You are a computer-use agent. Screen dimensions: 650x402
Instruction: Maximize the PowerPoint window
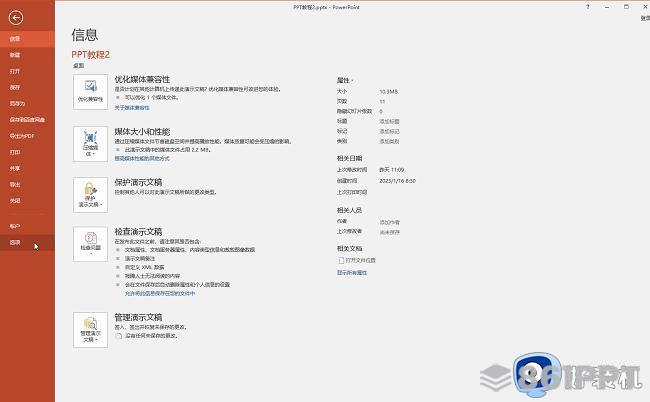(626, 7)
